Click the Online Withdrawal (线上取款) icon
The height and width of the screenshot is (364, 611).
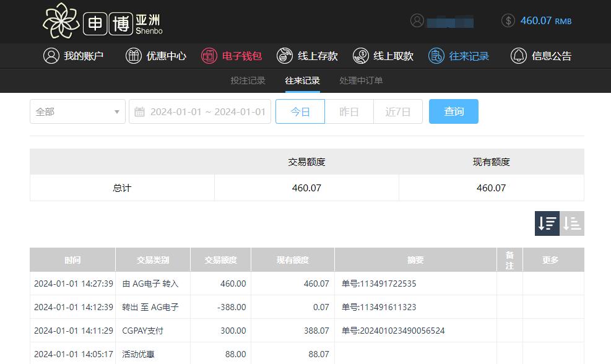click(x=361, y=56)
